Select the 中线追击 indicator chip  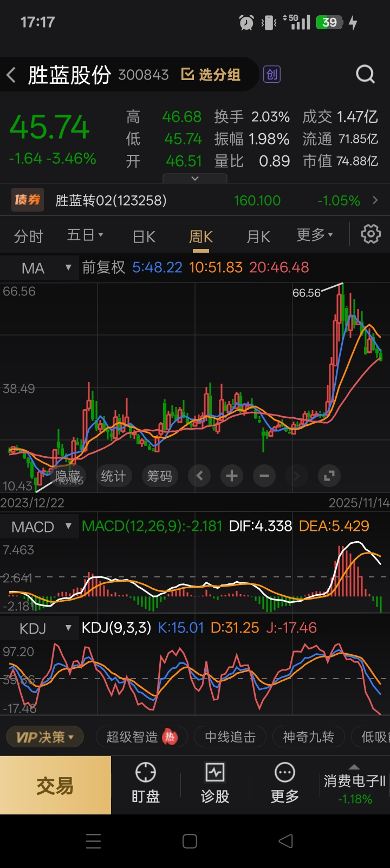[x=230, y=737]
